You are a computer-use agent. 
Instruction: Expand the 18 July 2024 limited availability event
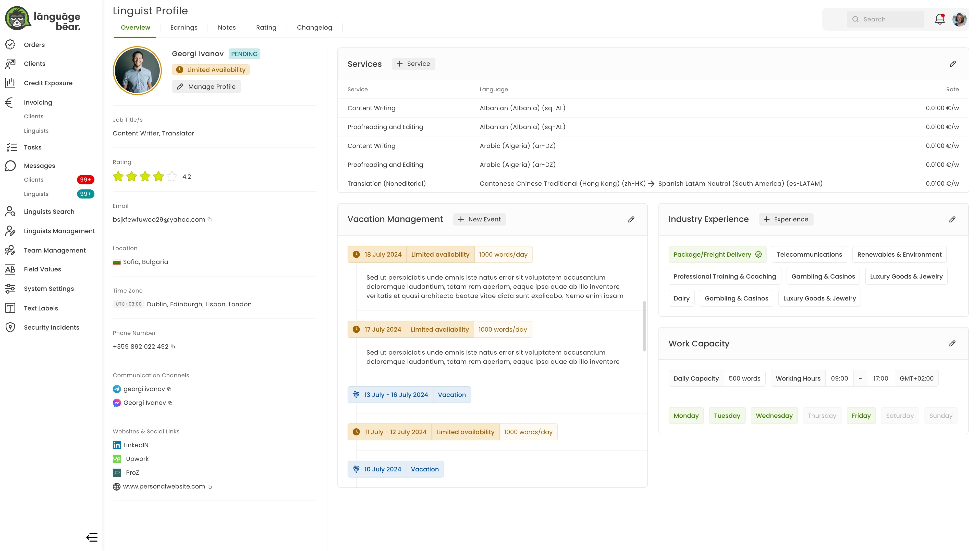click(383, 254)
